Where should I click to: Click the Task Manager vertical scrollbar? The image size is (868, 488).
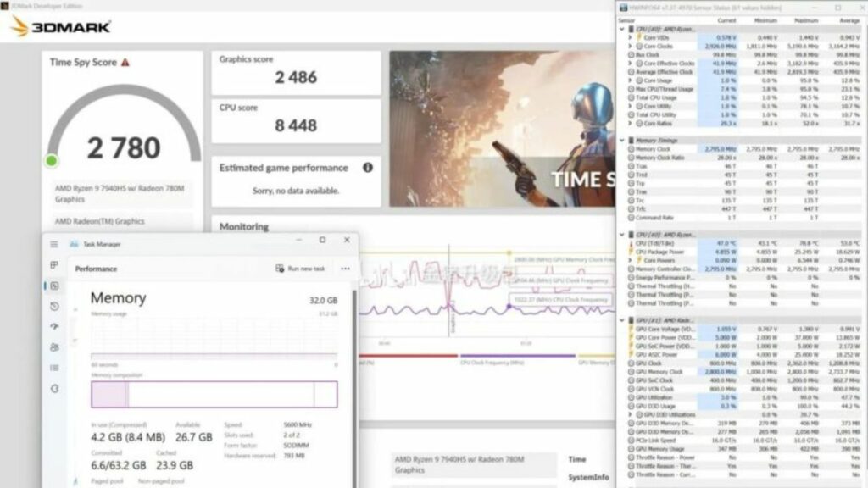click(353, 381)
